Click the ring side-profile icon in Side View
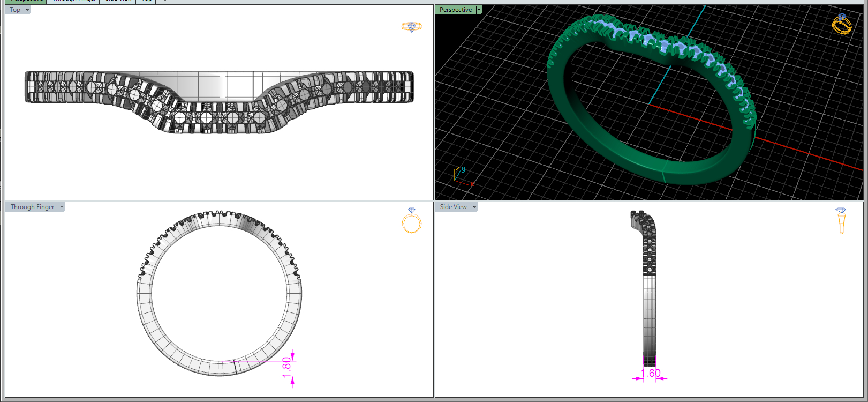The image size is (868, 402). (841, 221)
